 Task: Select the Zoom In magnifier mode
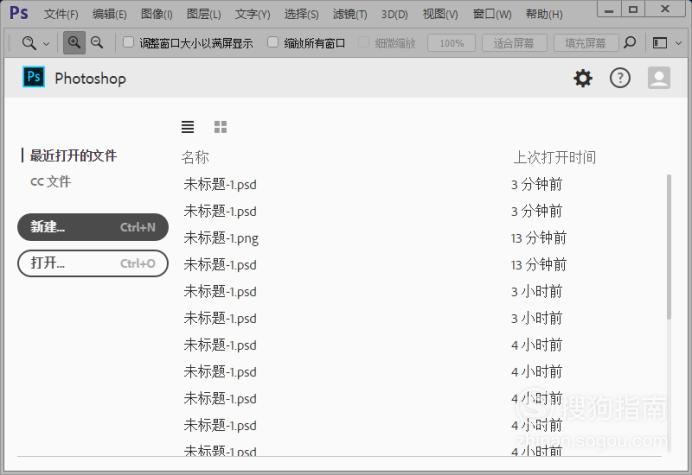[74, 42]
